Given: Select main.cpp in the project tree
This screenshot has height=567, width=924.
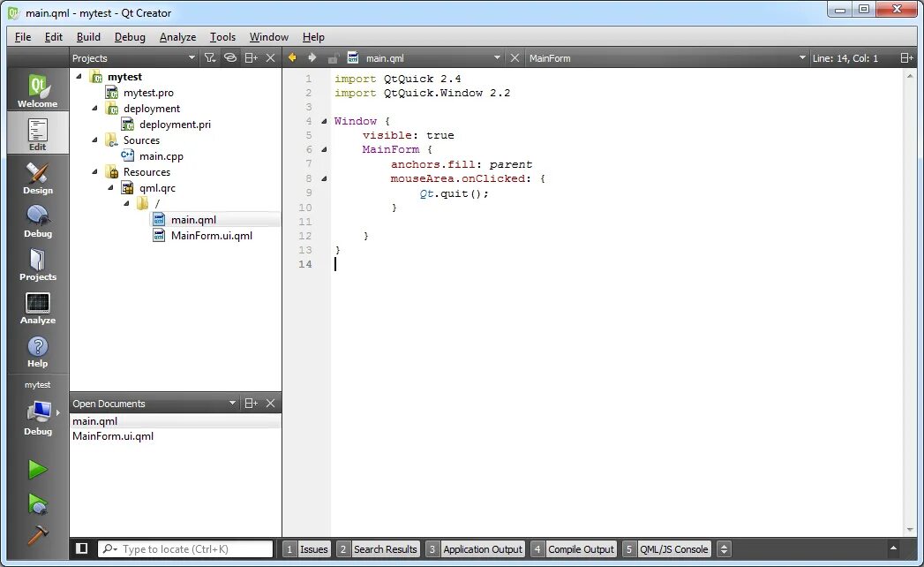Looking at the screenshot, I should [161, 155].
